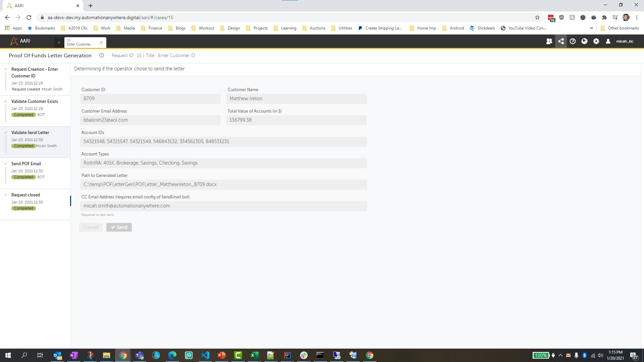
Task: Click the CC Email Address field
Action: pos(223,206)
